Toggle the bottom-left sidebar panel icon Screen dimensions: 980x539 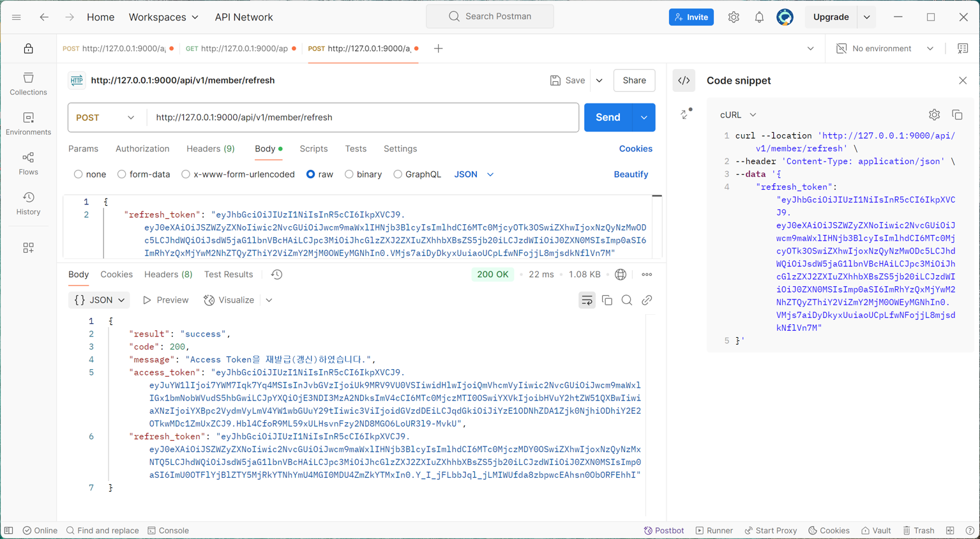point(9,531)
